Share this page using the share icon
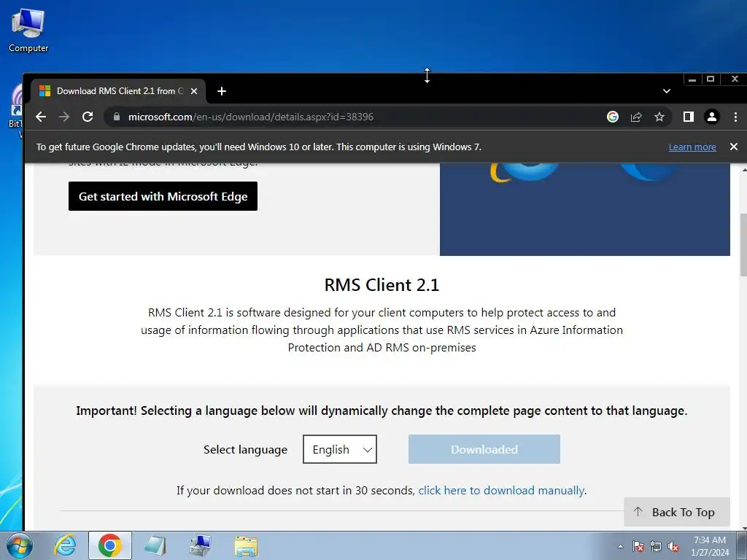Image resolution: width=747 pixels, height=560 pixels. (x=636, y=117)
